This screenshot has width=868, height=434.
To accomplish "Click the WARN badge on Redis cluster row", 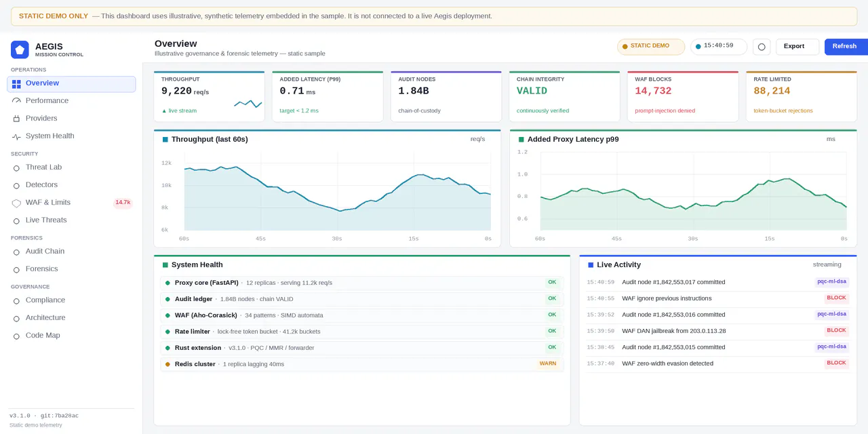I will pyautogui.click(x=548, y=364).
